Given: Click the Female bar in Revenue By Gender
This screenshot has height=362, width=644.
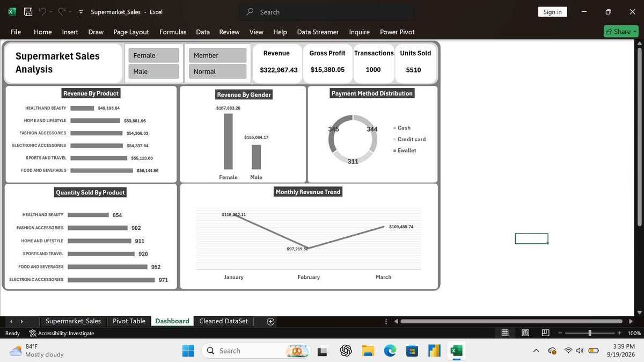Looking at the screenshot, I should pos(228,141).
